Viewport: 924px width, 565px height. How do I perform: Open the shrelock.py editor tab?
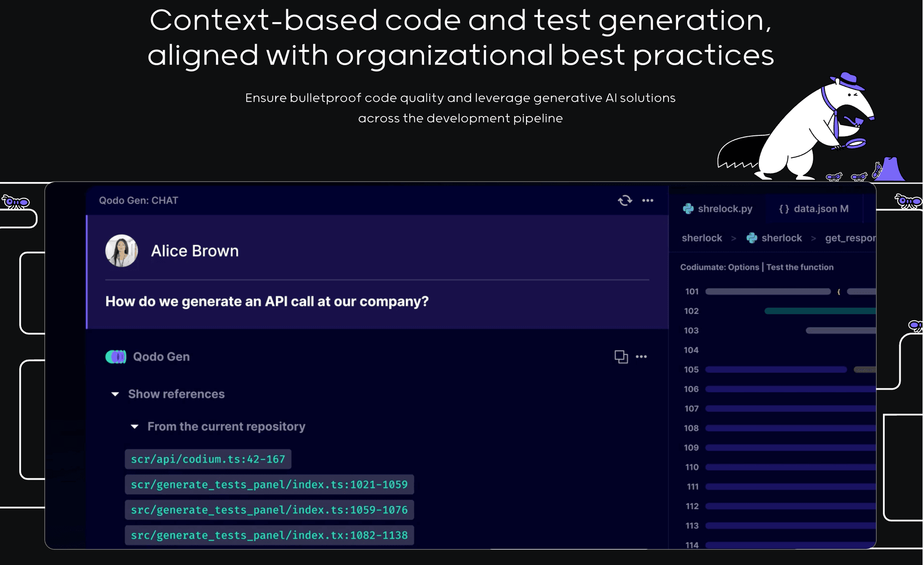(718, 209)
